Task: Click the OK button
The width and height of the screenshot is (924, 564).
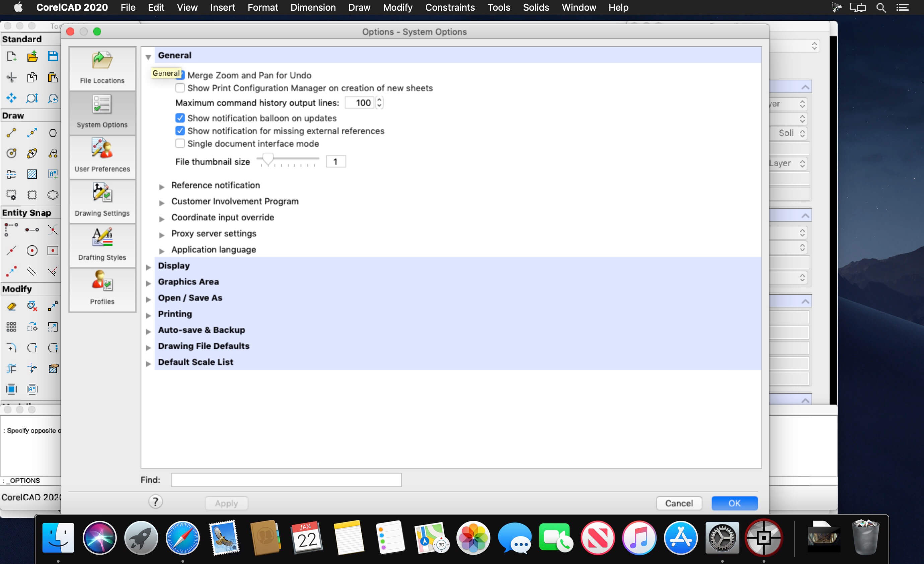Action: click(x=734, y=503)
